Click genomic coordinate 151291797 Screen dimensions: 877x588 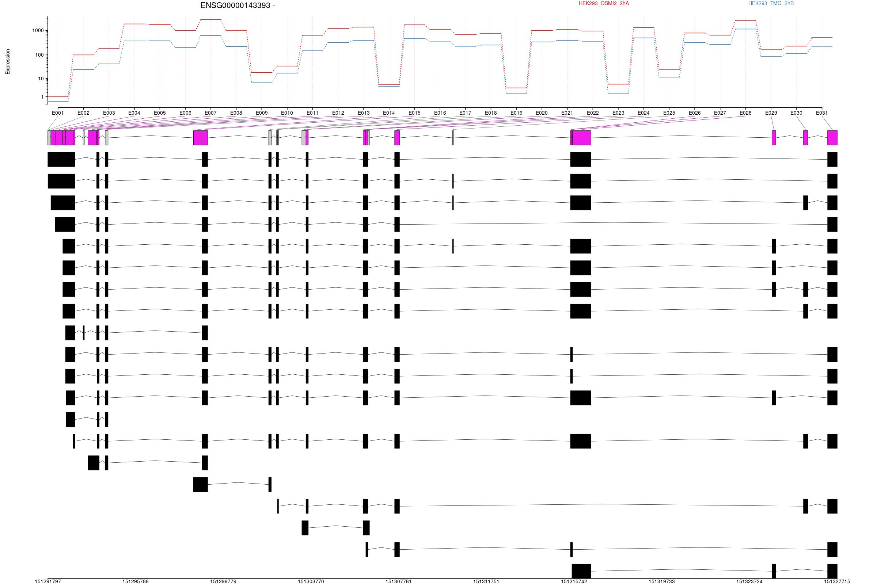tap(48, 582)
